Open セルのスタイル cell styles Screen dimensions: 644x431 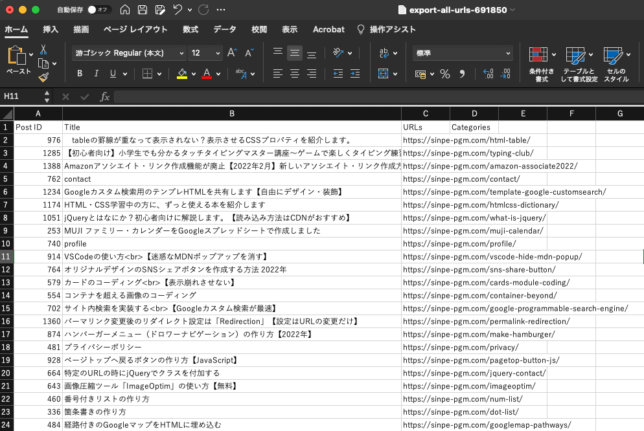click(x=616, y=64)
